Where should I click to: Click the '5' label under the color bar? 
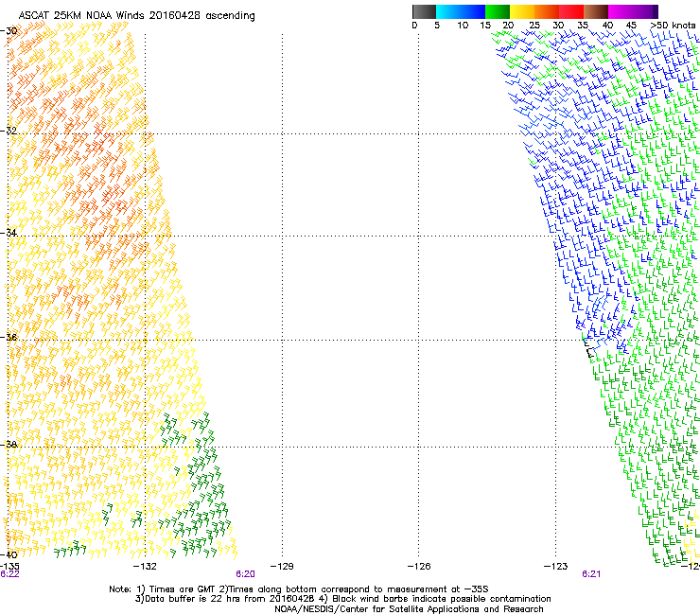coord(437,26)
